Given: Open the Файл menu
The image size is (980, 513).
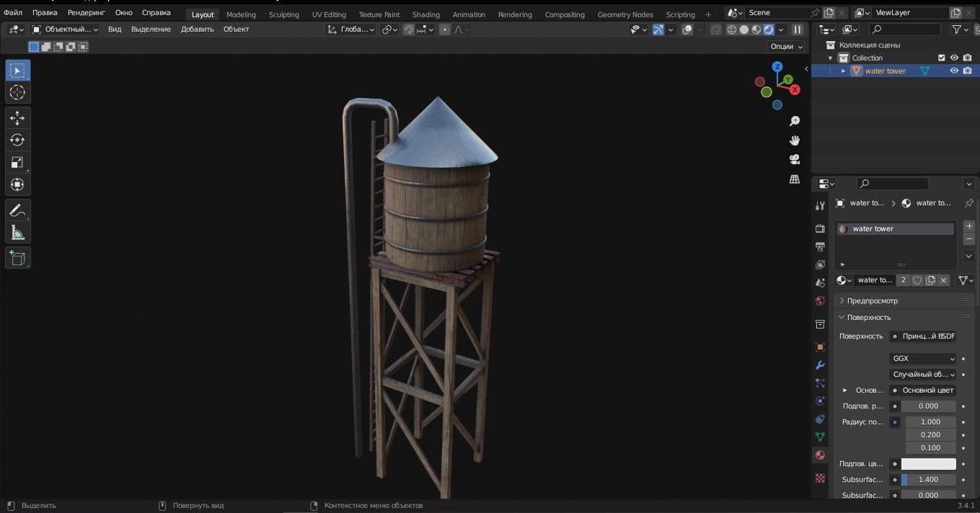Looking at the screenshot, I should pos(13,13).
